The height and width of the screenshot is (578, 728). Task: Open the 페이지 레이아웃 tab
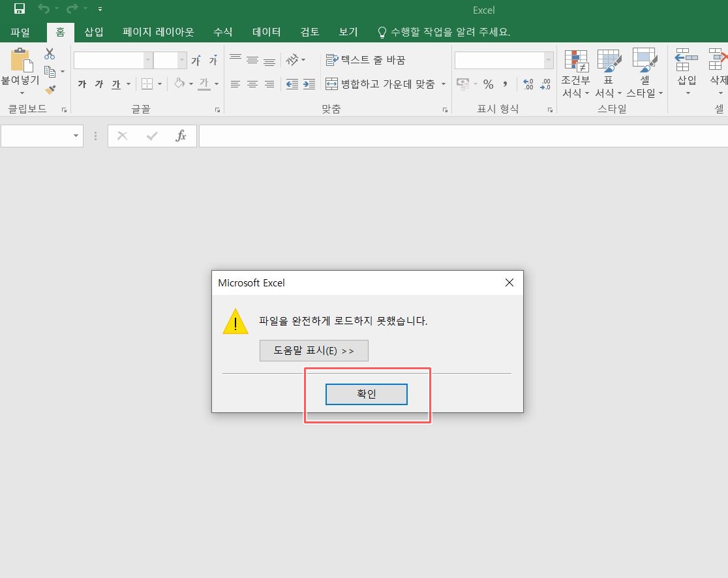(159, 32)
